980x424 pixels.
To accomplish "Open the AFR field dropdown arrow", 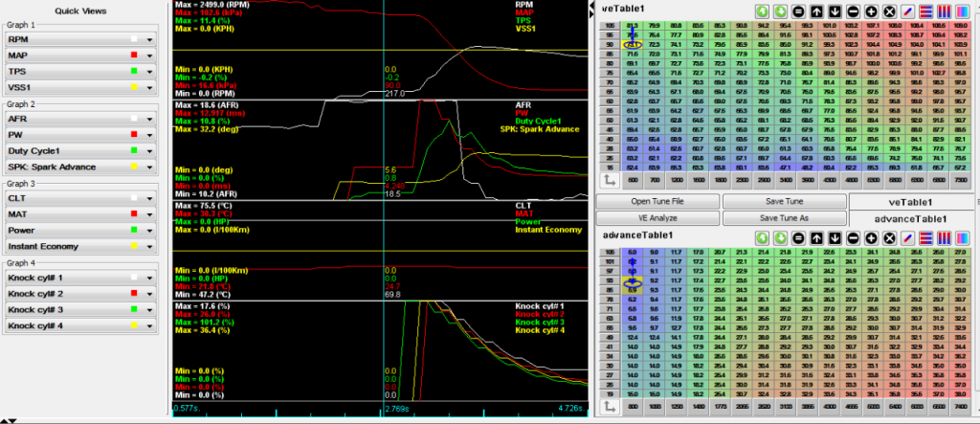I will point(150,119).
